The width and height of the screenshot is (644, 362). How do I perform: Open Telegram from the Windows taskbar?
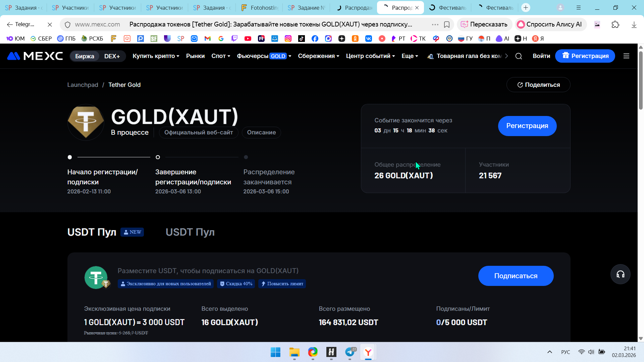tap(350, 352)
